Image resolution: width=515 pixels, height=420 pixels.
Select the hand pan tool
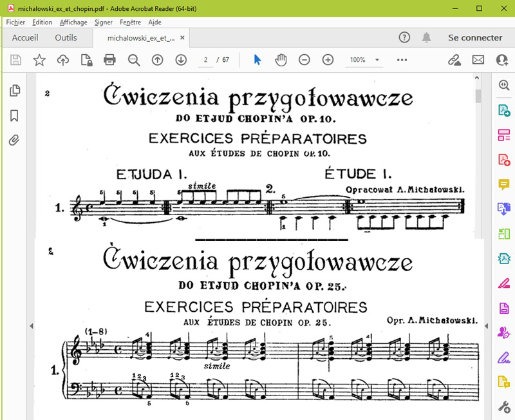281,60
